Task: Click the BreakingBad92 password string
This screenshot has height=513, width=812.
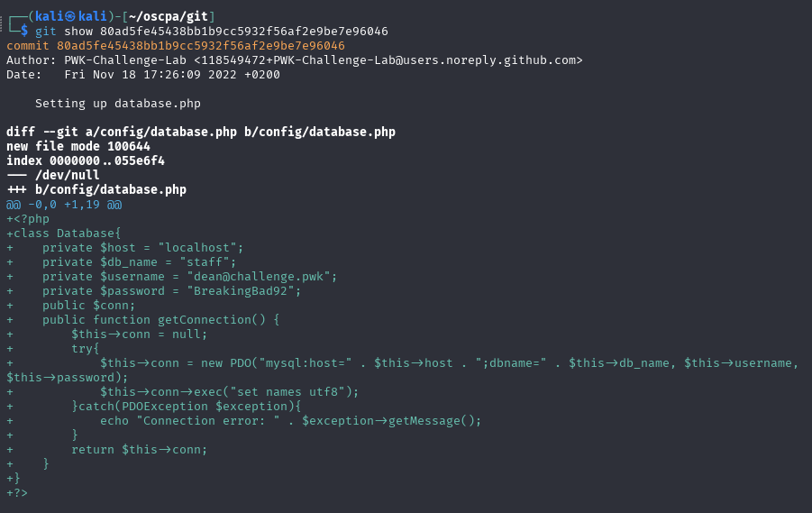Action: click(x=243, y=291)
